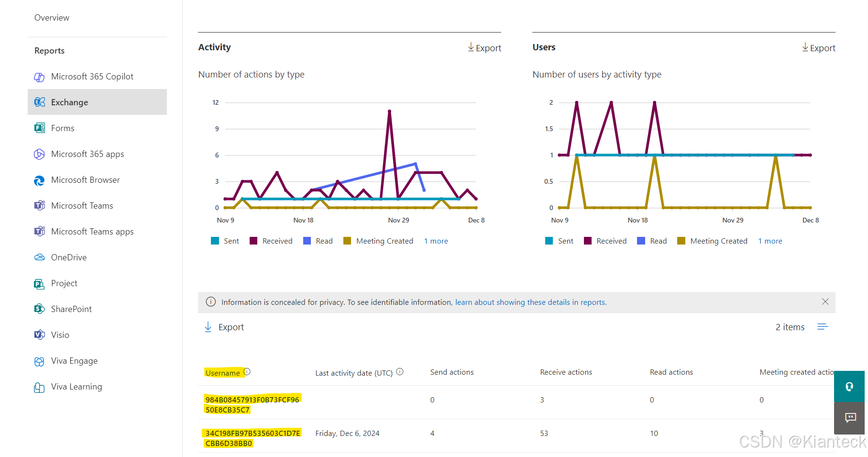The width and height of the screenshot is (868, 457).
Task: Open link about showing details in reports
Action: (531, 302)
